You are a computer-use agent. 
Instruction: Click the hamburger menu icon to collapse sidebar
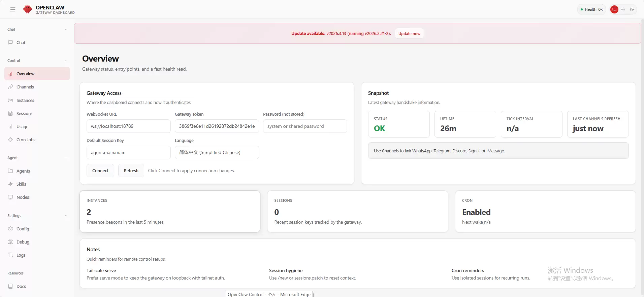click(x=13, y=9)
